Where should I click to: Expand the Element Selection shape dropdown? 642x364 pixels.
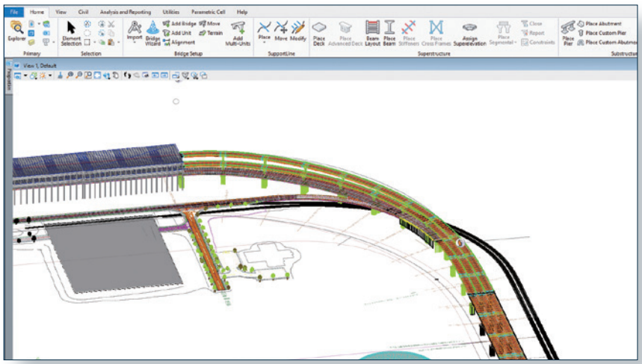[95, 42]
